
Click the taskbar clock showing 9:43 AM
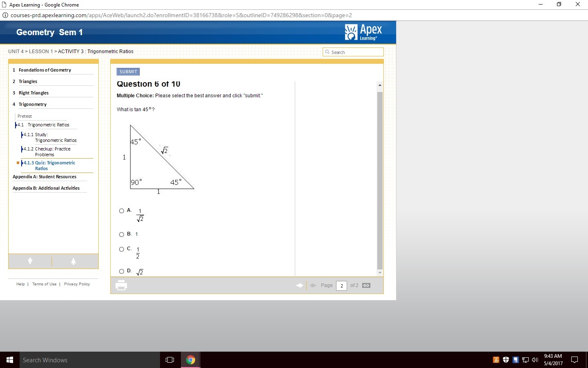(x=553, y=360)
